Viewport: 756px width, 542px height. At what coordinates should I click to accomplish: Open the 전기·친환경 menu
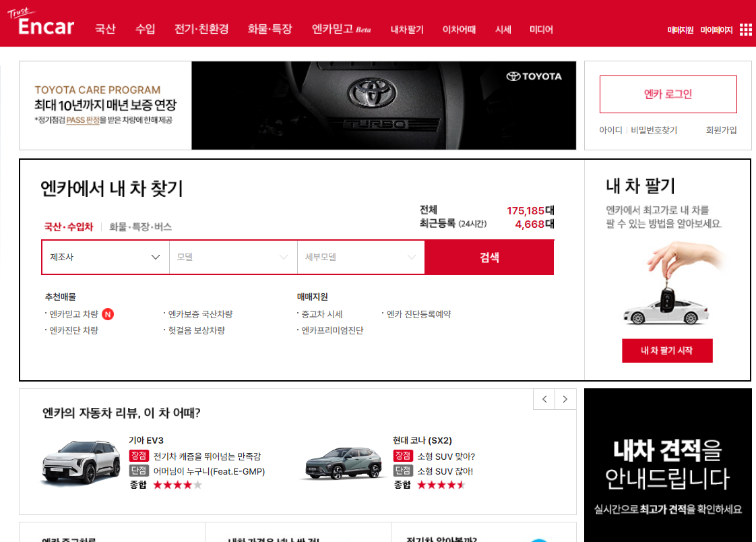201,29
